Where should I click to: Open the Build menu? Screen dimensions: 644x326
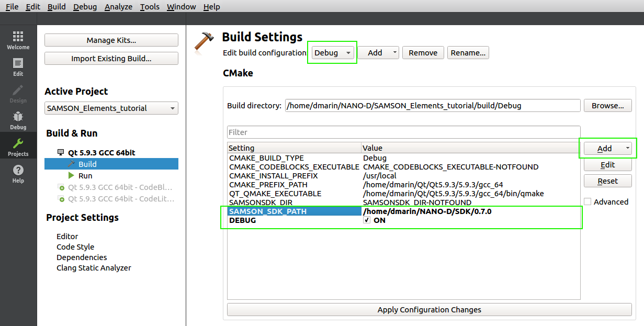pyautogui.click(x=57, y=6)
